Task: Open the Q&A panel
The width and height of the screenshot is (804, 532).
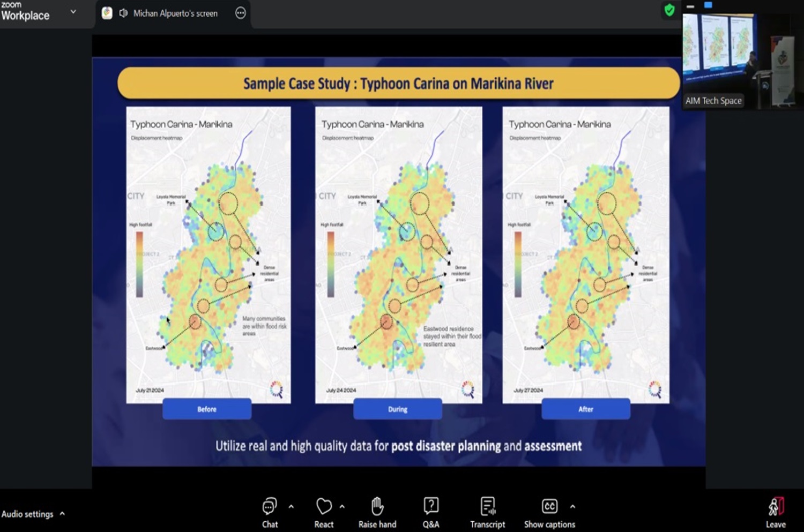Action: 431,512
